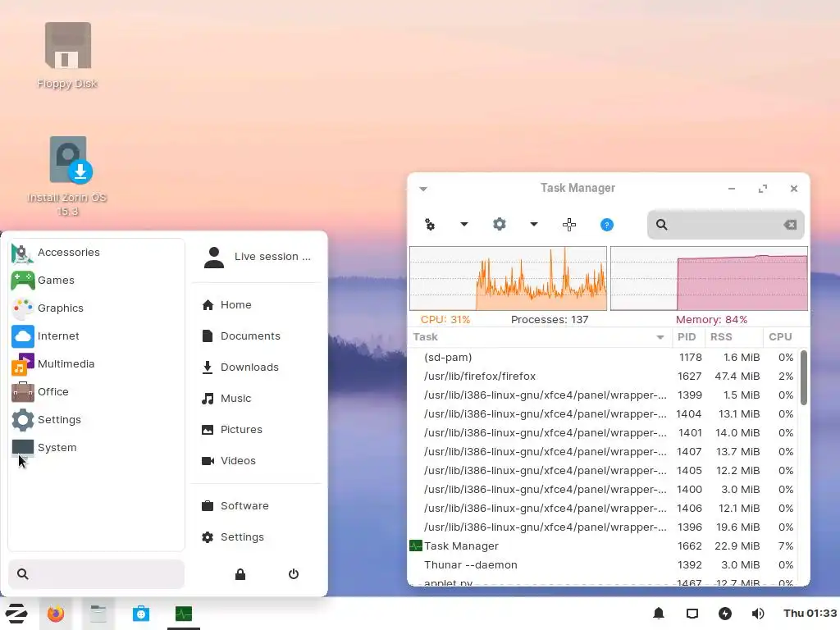Open Task Manager window menu arrow
The height and width of the screenshot is (630, 840).
(x=423, y=189)
